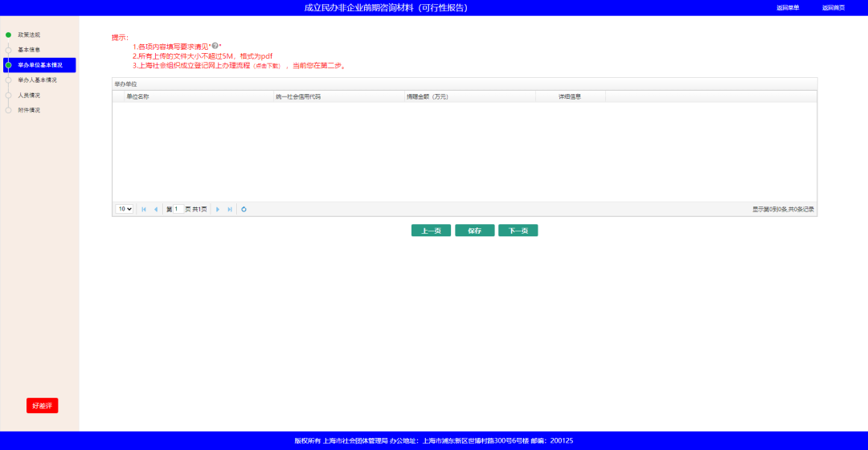Image resolution: width=868 pixels, height=450 pixels.
Task: Open 举办人基本情况 step in sidebar
Action: tap(37, 80)
